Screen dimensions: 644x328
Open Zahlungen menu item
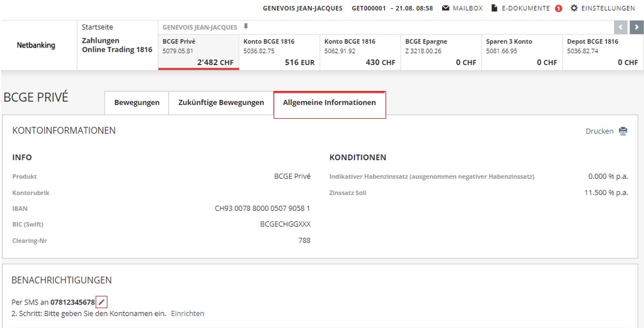(101, 40)
